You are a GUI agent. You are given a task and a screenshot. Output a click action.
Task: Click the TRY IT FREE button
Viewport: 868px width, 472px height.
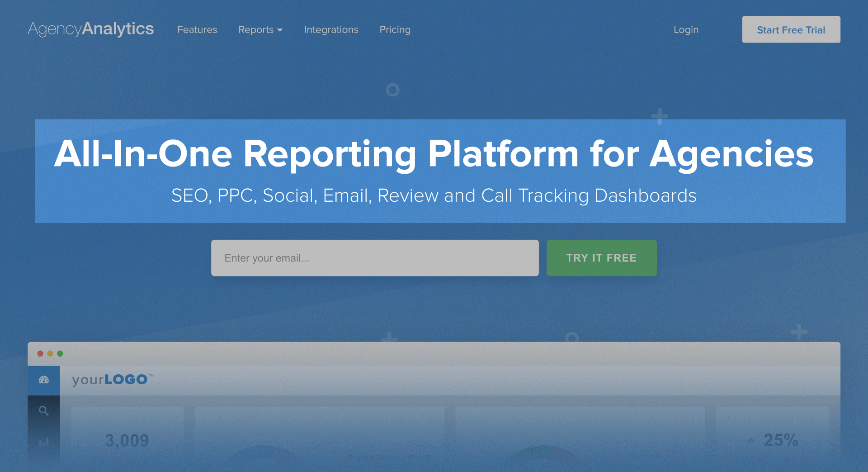(602, 258)
